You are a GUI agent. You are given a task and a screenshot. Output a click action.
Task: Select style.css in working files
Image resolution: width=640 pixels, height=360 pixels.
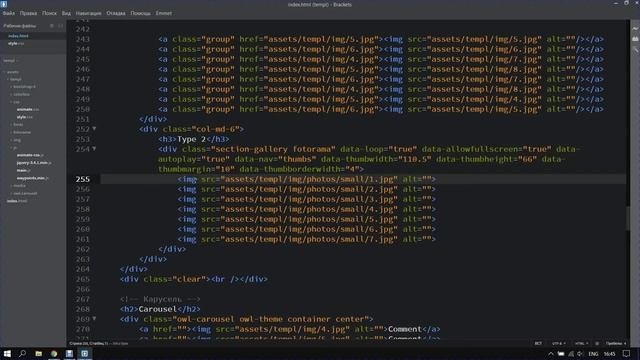tap(16, 43)
